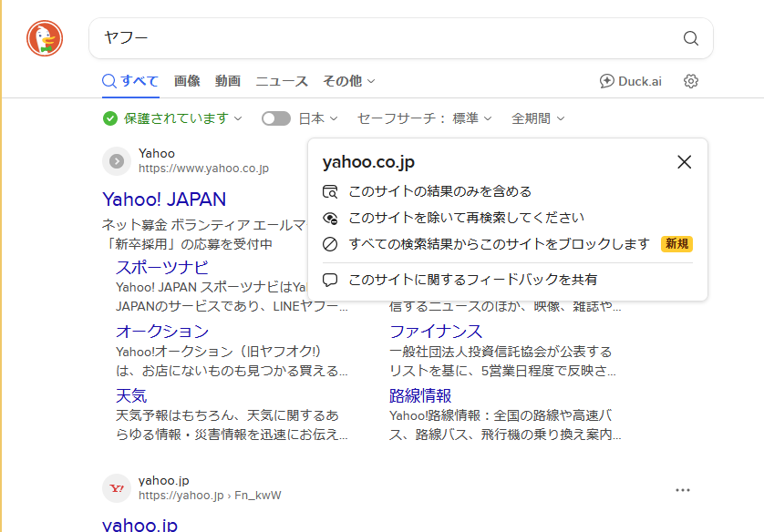Open Duck.ai chat
The width and height of the screenshot is (764, 532).
tap(631, 81)
